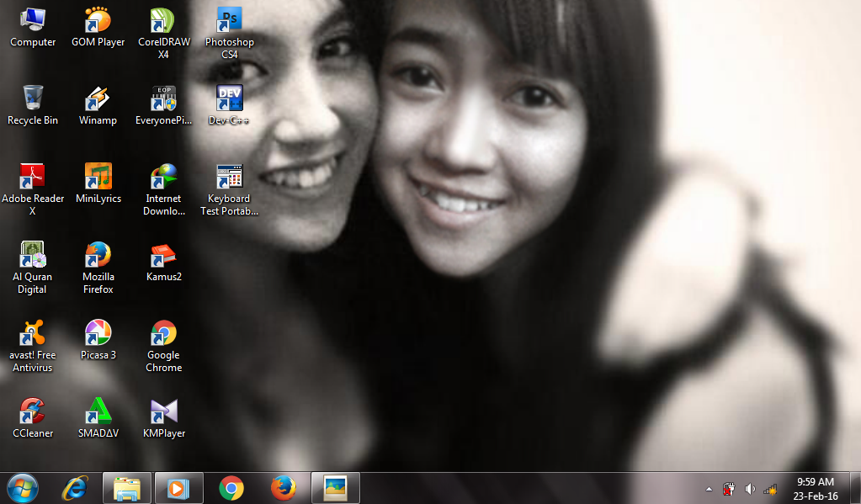The width and height of the screenshot is (861, 504).
Task: Select the Dev-C++ shortcut
Action: (229, 105)
